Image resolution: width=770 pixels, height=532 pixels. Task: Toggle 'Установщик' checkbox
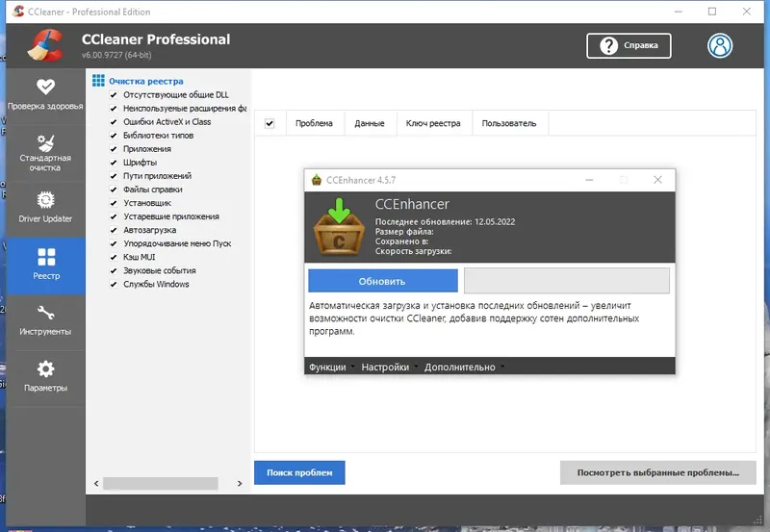click(114, 203)
